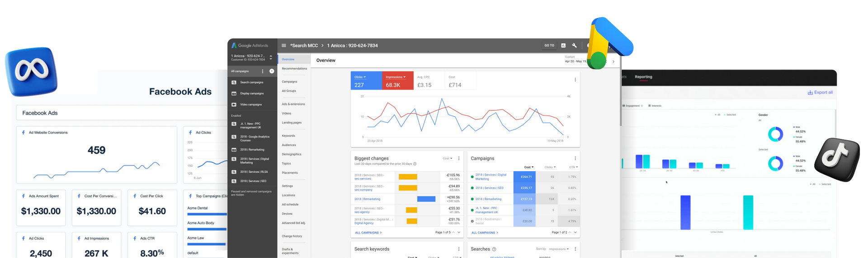Sort Campaigns card by Cost column
This screenshot has height=258, width=868.
(x=529, y=167)
